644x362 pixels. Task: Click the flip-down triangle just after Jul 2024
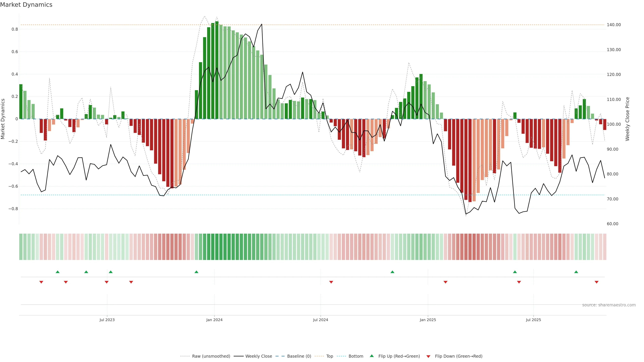pos(331,282)
